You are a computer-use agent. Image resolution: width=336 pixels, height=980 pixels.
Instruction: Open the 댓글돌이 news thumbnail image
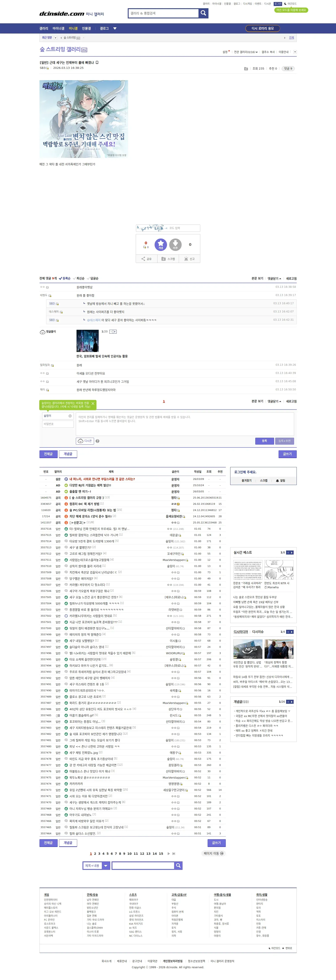(87, 341)
